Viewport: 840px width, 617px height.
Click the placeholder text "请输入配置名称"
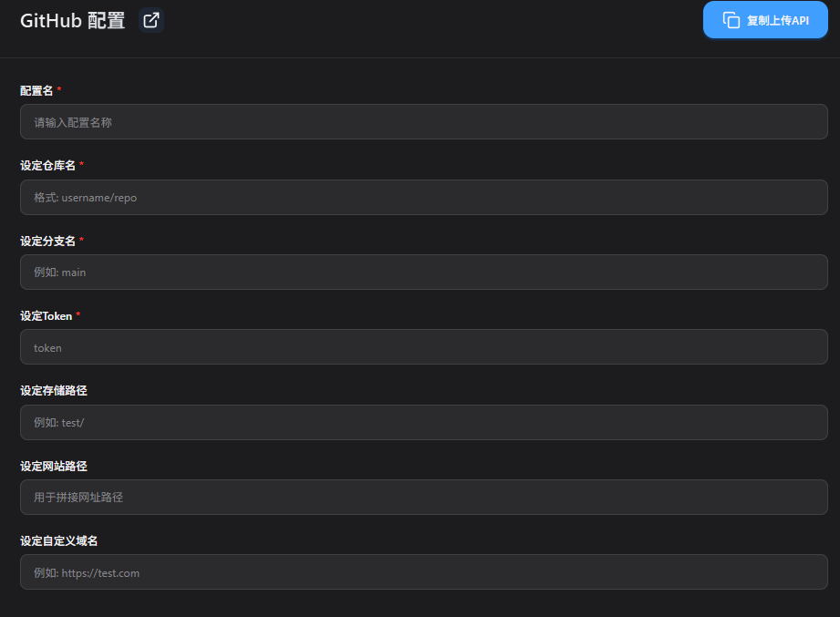(x=71, y=121)
